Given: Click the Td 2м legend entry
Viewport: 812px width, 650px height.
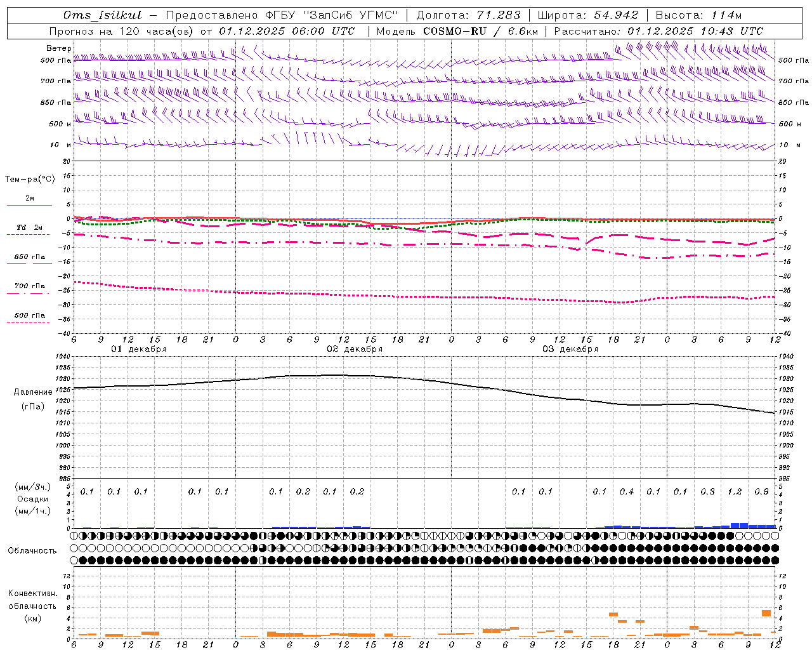Looking at the screenshot, I should click(x=29, y=227).
